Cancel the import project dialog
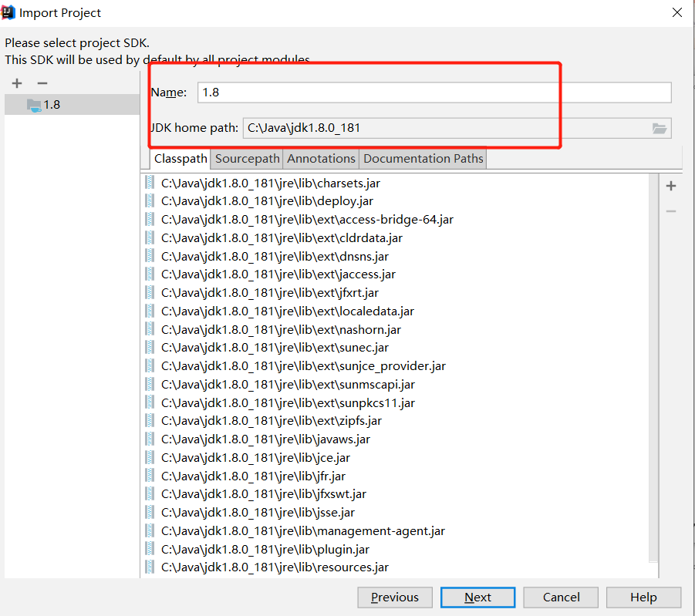Screen dimensions: 695x616 click(x=561, y=597)
